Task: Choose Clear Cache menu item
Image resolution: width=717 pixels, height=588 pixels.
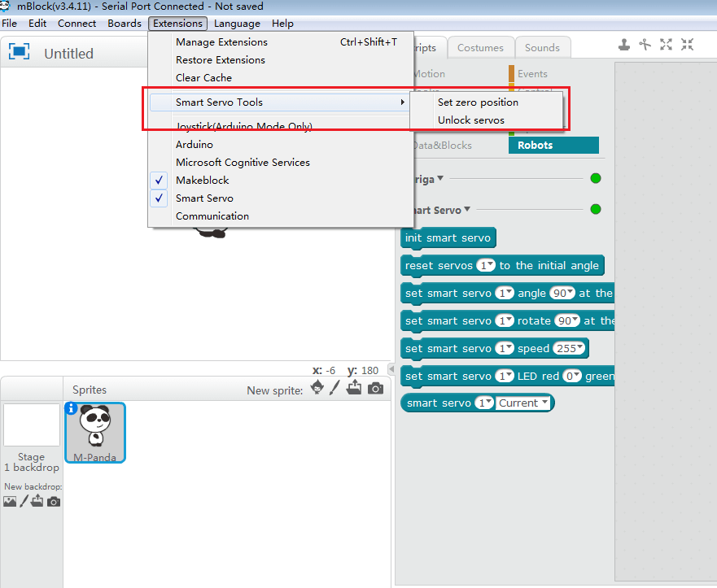Action: [281, 78]
